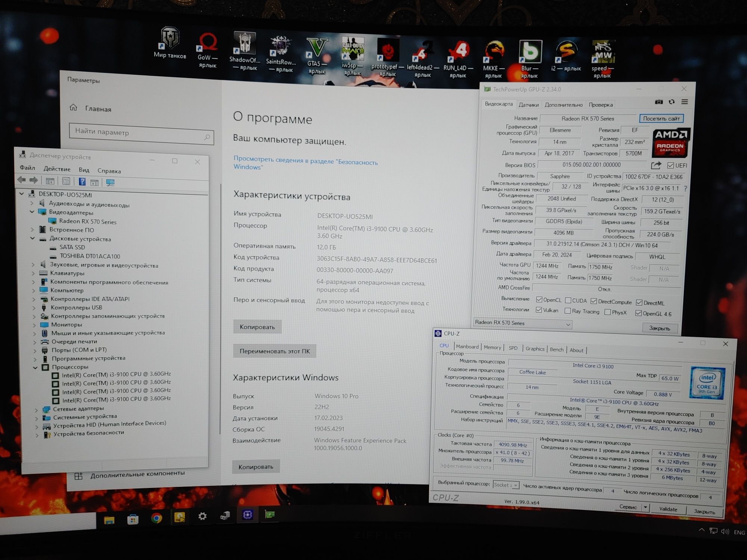Image resolution: width=747 pixels, height=560 pixels.
Task: Toggle the OpenCL checkbox
Action: tap(539, 299)
